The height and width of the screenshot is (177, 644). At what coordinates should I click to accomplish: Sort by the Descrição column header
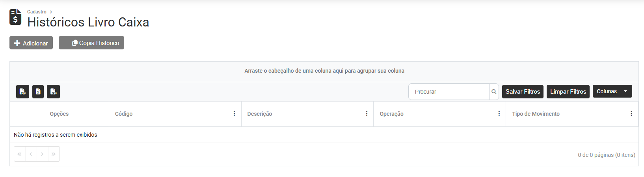[260, 114]
